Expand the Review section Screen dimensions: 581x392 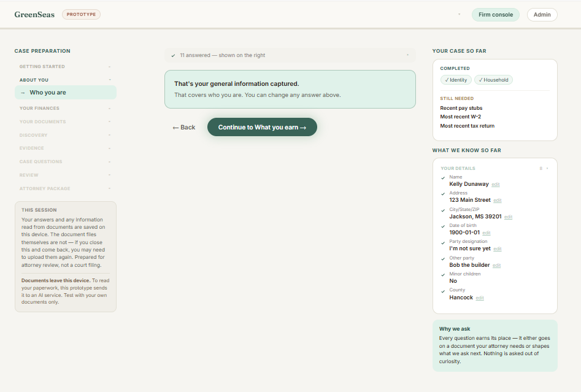point(66,175)
